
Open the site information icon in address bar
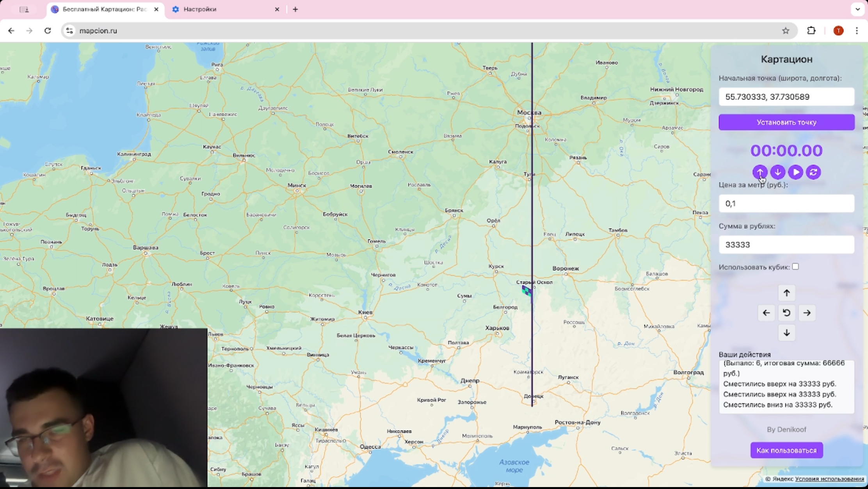tap(69, 31)
